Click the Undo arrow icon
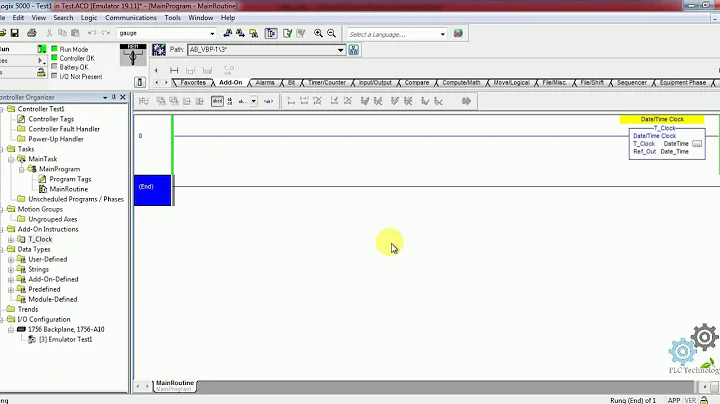Screen dimensions: 720x404 [92, 33]
